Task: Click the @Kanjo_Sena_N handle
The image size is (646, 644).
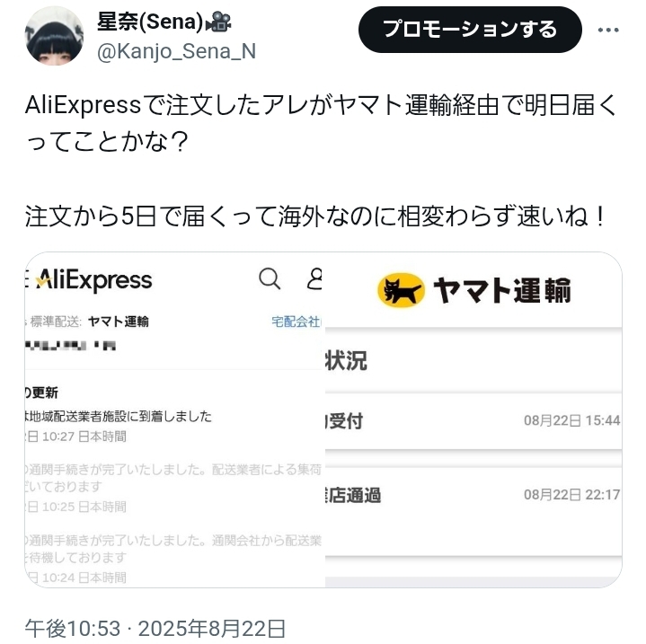Action: coord(176,51)
